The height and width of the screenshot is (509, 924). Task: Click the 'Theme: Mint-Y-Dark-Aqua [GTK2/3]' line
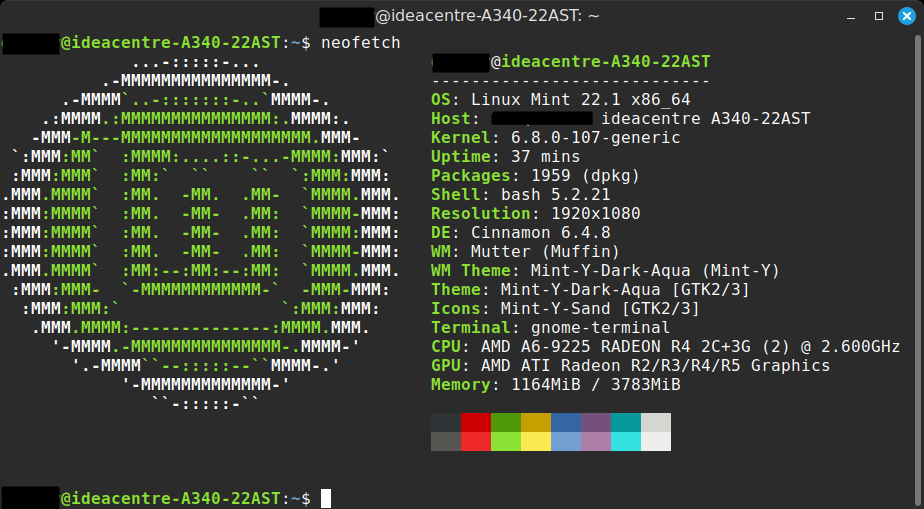click(590, 289)
